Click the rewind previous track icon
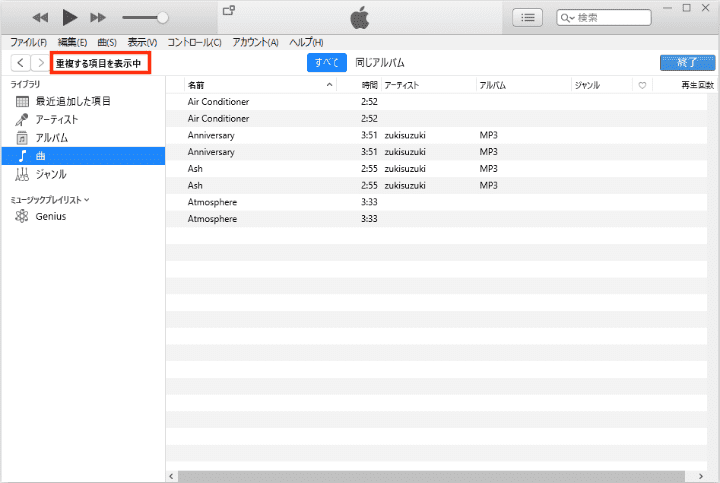Screen dimensions: 720x483 (x=40, y=17)
